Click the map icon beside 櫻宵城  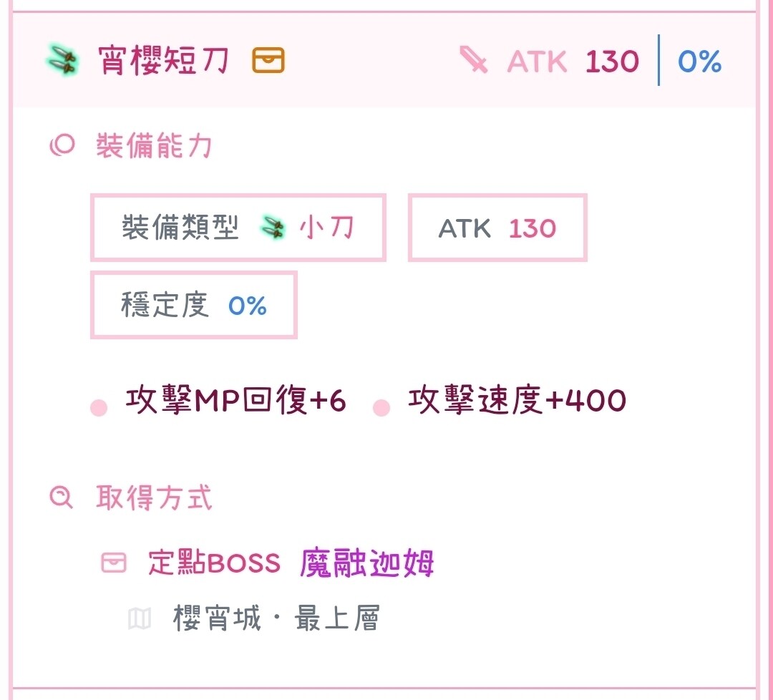[140, 618]
